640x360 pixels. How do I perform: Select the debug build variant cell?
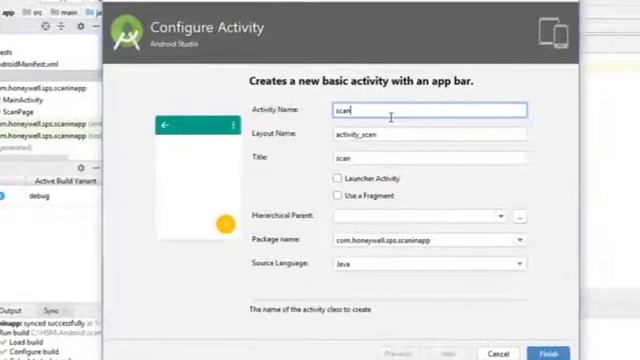point(39,196)
